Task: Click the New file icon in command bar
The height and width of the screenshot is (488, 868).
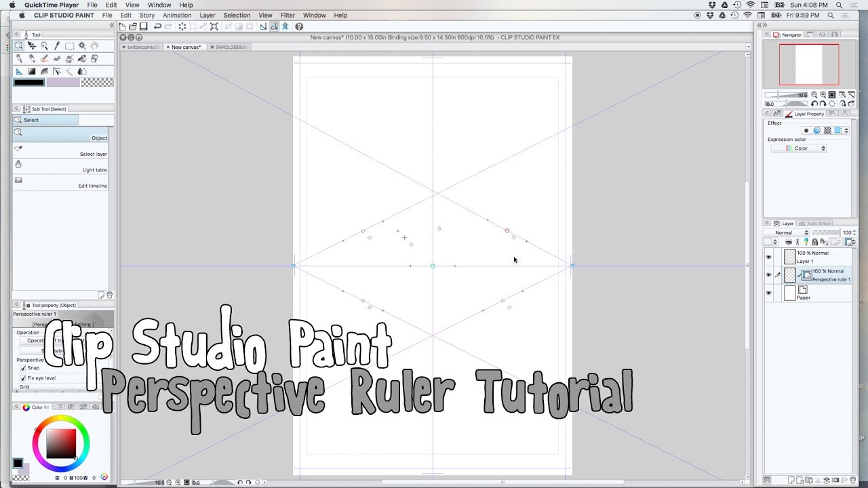Action: pos(122,26)
